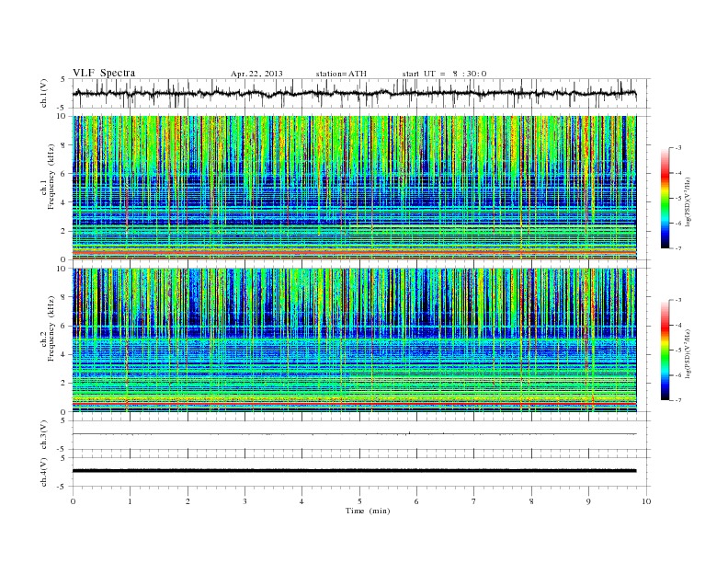Click the "3" tick on the time axis
The width and height of the screenshot is (728, 563).
(245, 501)
